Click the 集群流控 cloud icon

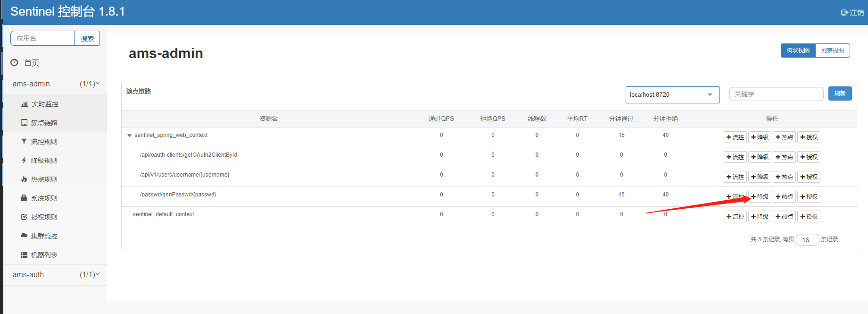[x=24, y=235]
